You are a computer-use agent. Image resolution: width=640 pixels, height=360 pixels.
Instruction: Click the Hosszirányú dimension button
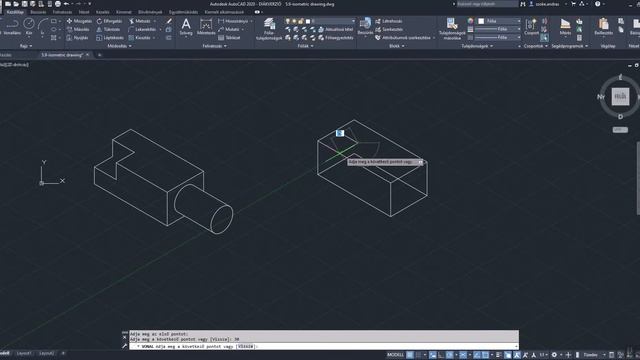[x=233, y=21]
